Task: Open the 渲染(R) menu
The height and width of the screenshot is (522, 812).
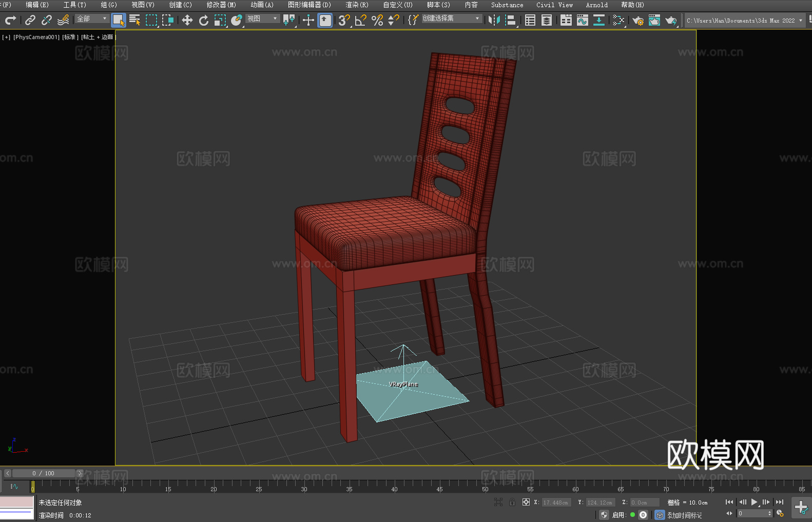Action: pos(357,5)
